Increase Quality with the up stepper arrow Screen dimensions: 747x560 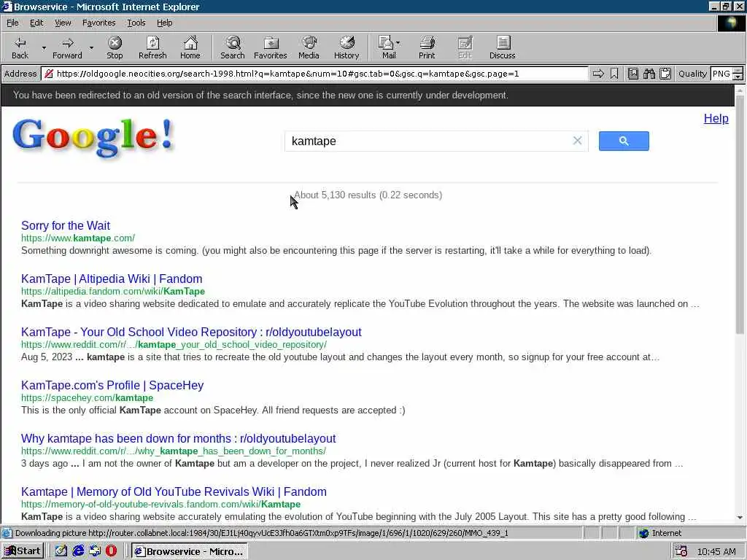click(738, 71)
